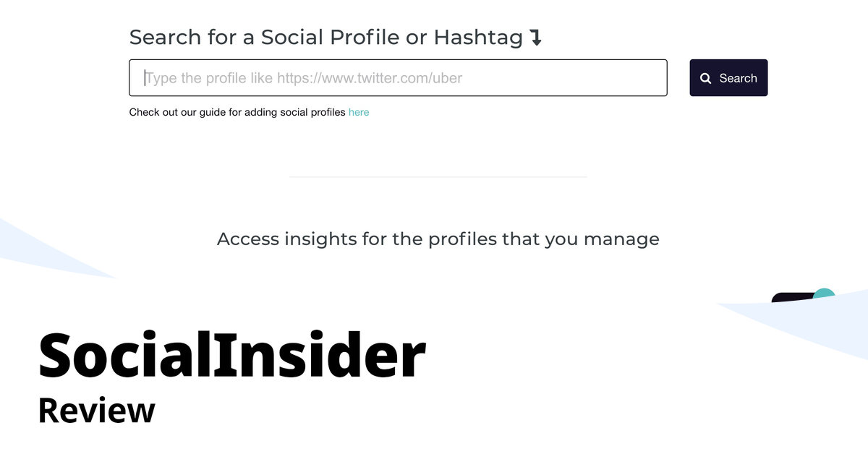Select the 'Access insights for the profiles' text
Screen dimensions: 868x454
438,239
